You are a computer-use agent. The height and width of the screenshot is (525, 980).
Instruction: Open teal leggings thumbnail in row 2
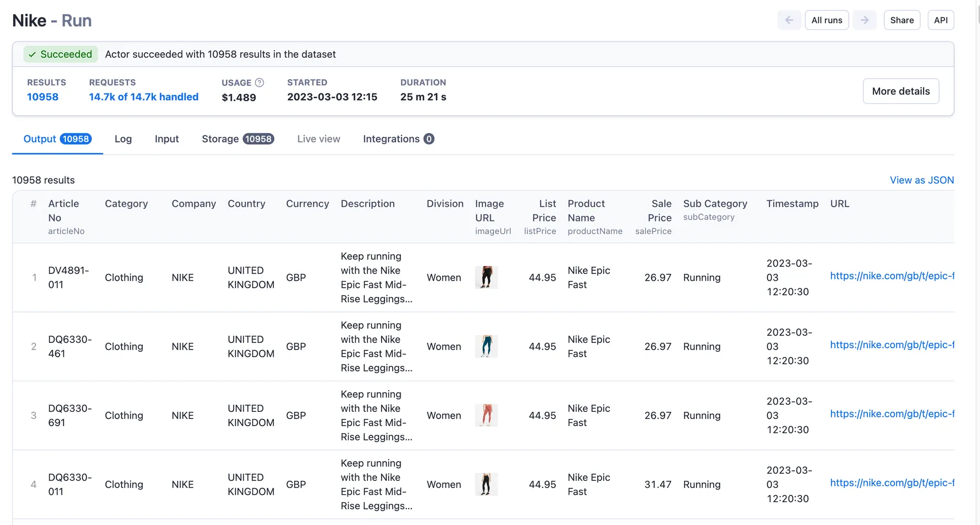tap(486, 347)
